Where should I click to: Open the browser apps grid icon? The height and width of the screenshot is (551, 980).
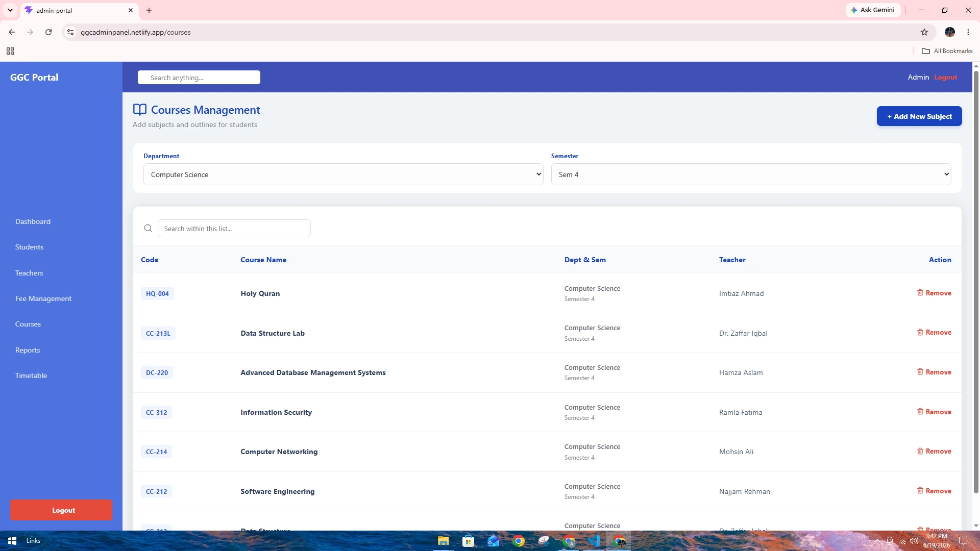click(x=10, y=51)
